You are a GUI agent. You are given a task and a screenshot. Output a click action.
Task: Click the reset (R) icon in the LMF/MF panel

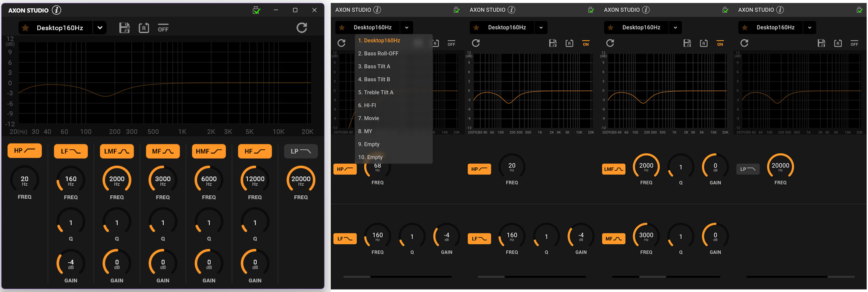pyautogui.click(x=704, y=43)
